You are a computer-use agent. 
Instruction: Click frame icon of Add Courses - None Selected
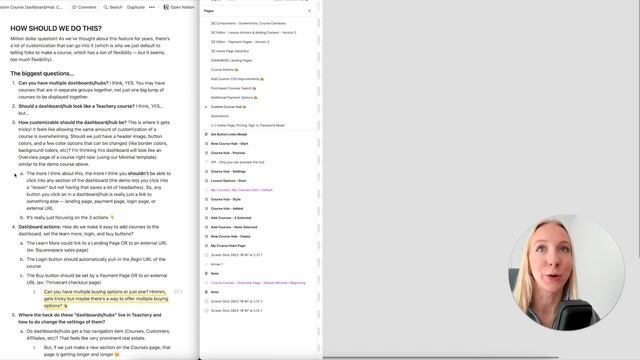[x=206, y=227]
